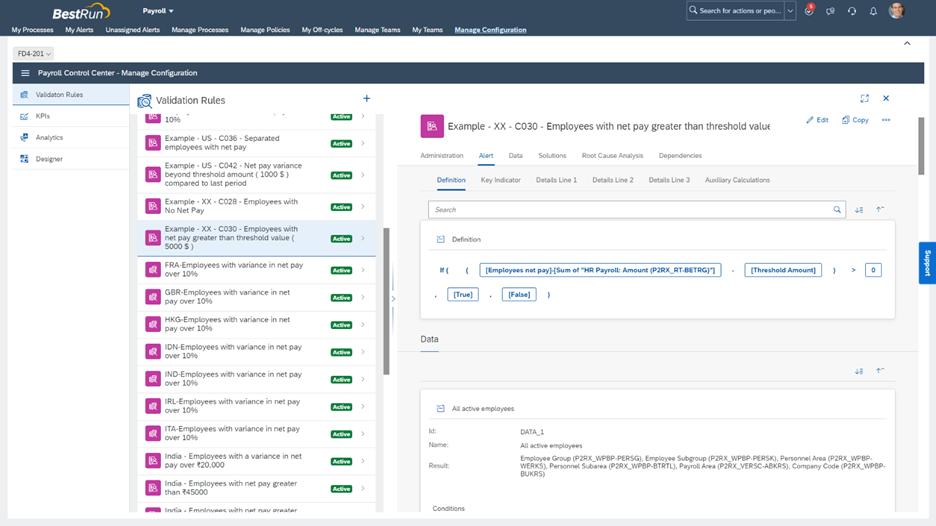Image resolution: width=936 pixels, height=526 pixels.
Task: Add a new validation rule with plus icon
Action: click(367, 98)
